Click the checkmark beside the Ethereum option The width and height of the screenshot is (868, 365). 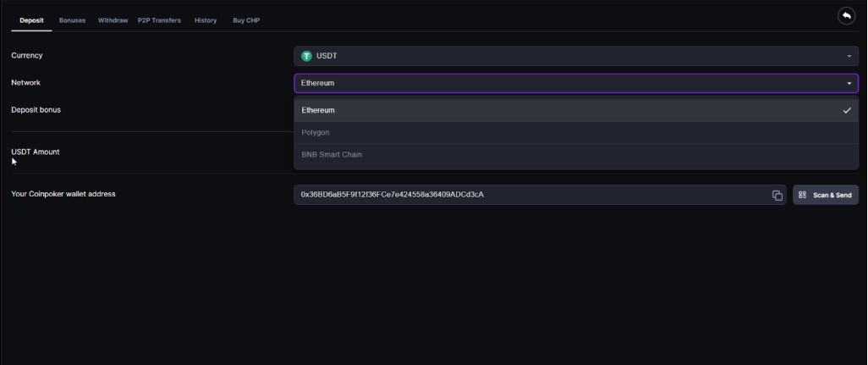(847, 111)
